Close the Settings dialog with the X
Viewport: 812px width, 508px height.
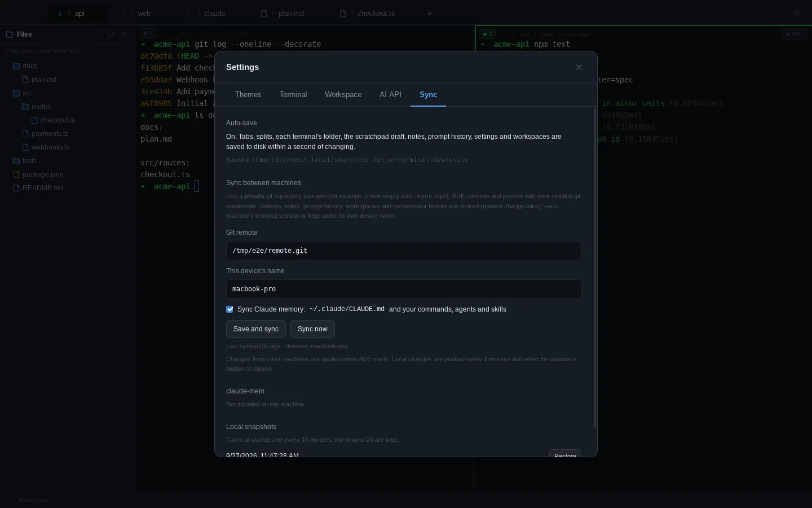tap(579, 67)
